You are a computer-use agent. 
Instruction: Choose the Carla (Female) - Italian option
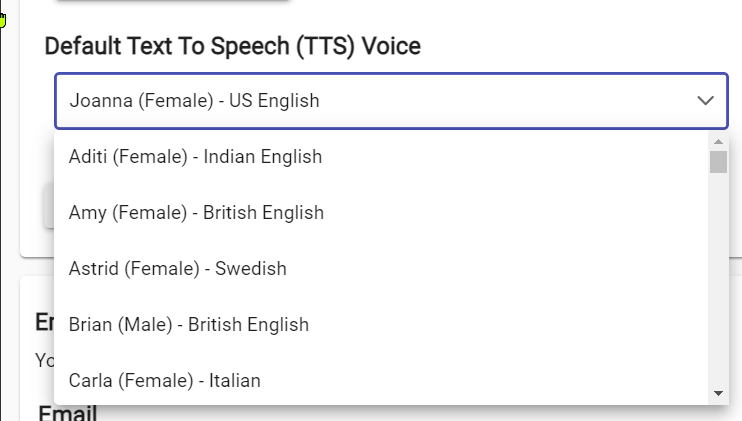(164, 381)
